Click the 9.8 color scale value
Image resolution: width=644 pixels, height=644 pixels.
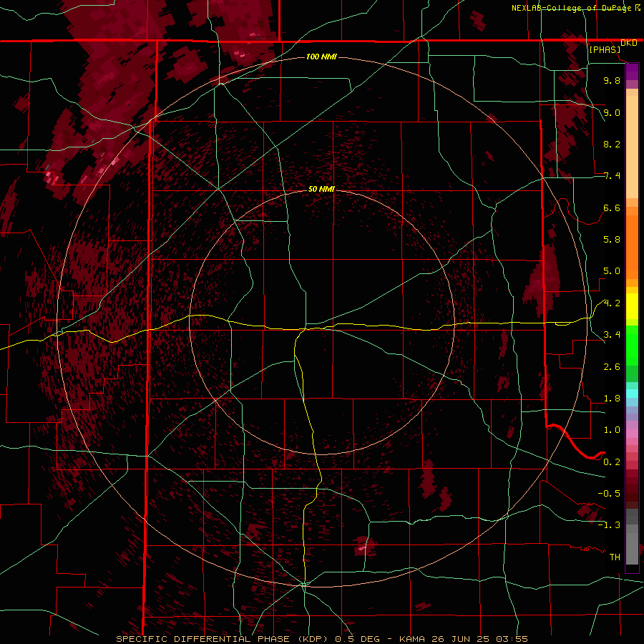pyautogui.click(x=612, y=80)
